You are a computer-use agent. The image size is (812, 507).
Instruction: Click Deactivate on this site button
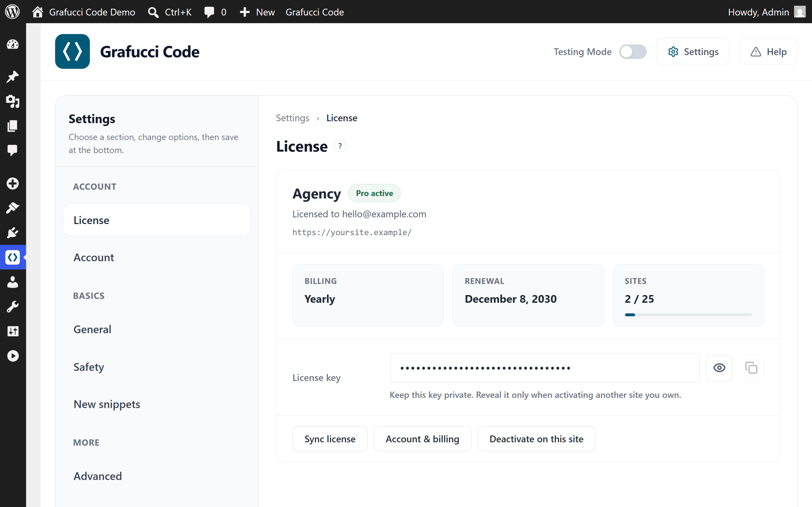point(536,439)
